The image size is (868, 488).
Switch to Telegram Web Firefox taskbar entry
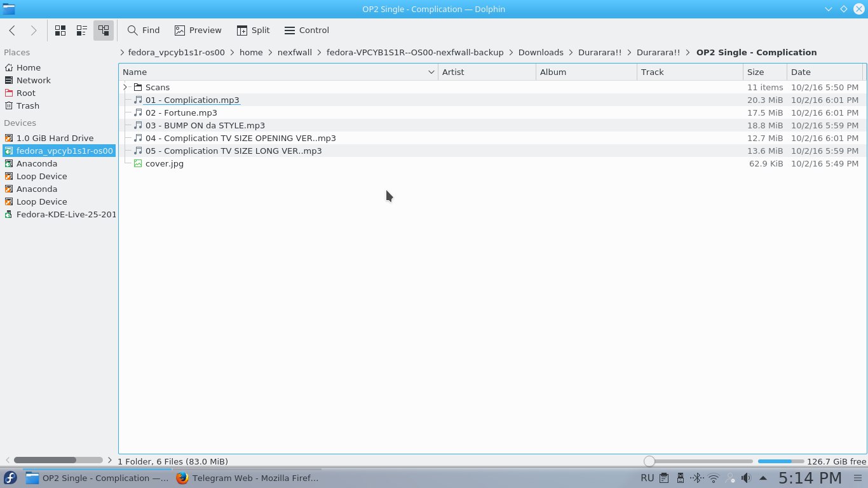pyautogui.click(x=247, y=478)
